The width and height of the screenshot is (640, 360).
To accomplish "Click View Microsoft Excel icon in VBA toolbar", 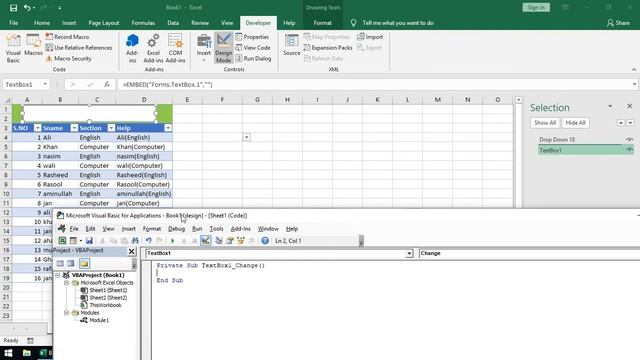I will [x=62, y=240].
